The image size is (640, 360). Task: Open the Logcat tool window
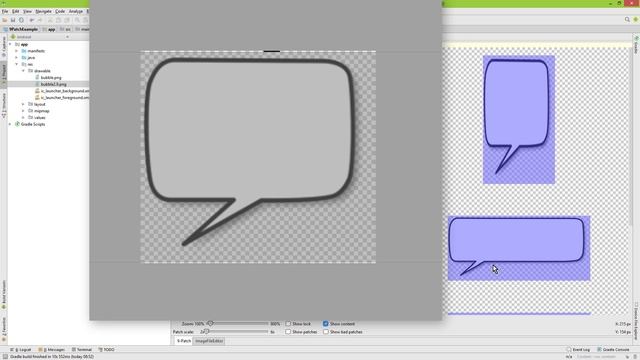click(x=21, y=350)
